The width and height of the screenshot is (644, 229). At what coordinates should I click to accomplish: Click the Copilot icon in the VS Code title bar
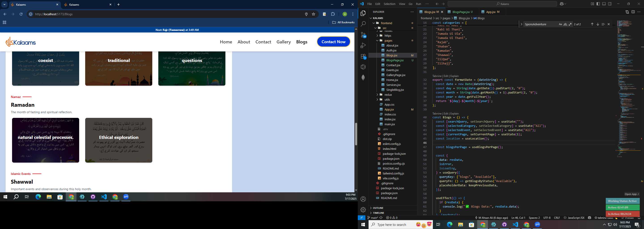tap(562, 4)
